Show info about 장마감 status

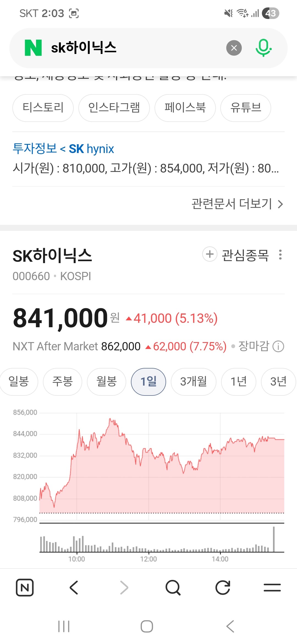tap(278, 346)
